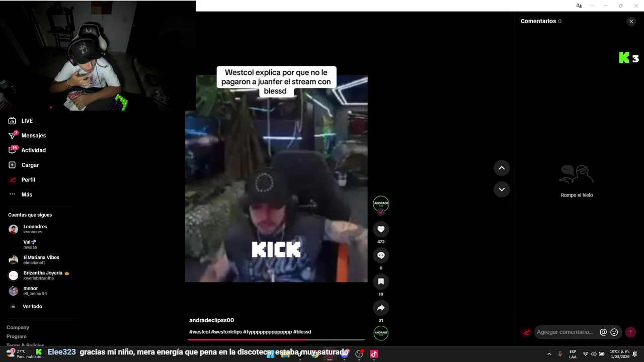Click the LIVE icon in sidebar
Viewport: 644px width, 362px height.
[12, 121]
